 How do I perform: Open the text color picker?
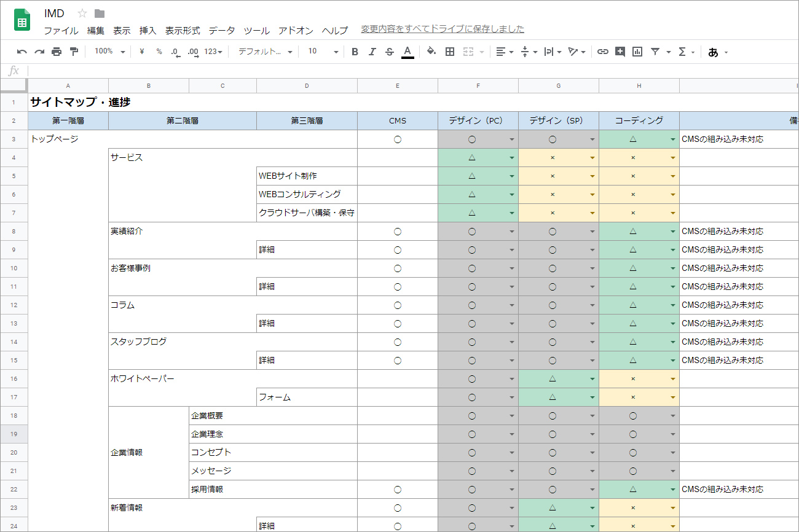coord(407,52)
